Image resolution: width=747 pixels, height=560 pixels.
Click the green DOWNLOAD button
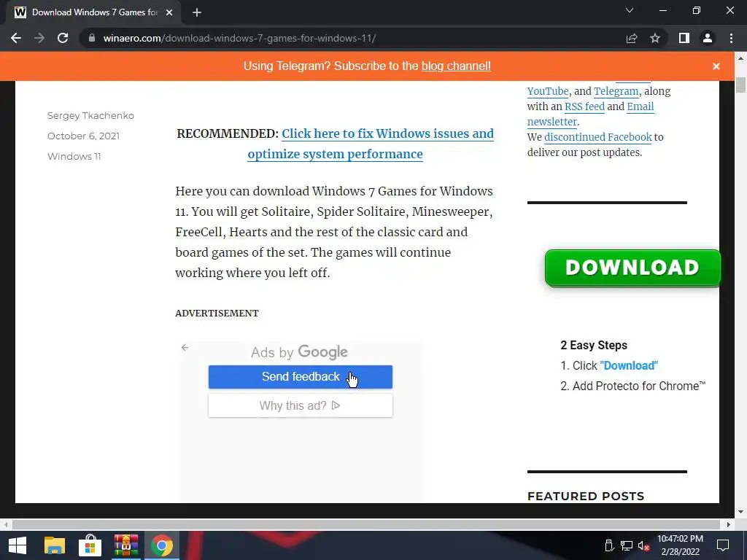tap(632, 268)
